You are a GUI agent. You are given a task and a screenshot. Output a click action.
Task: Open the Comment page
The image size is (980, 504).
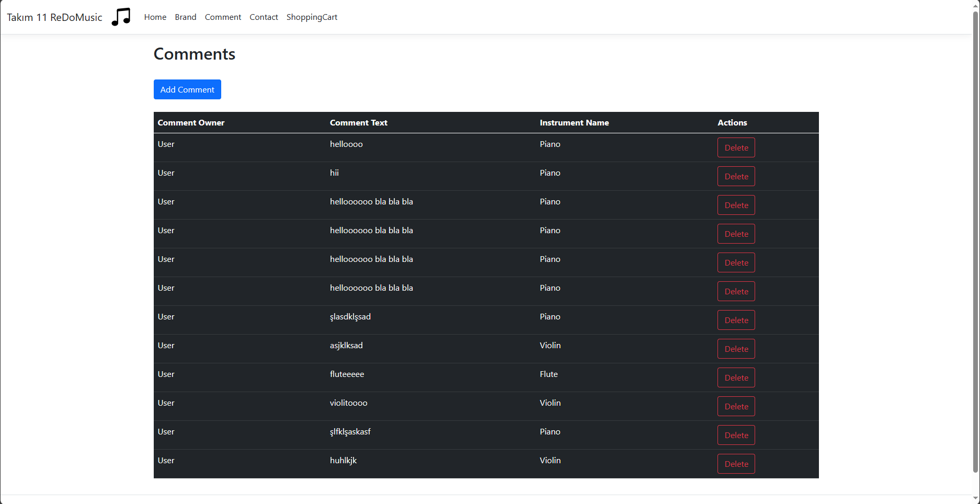223,17
